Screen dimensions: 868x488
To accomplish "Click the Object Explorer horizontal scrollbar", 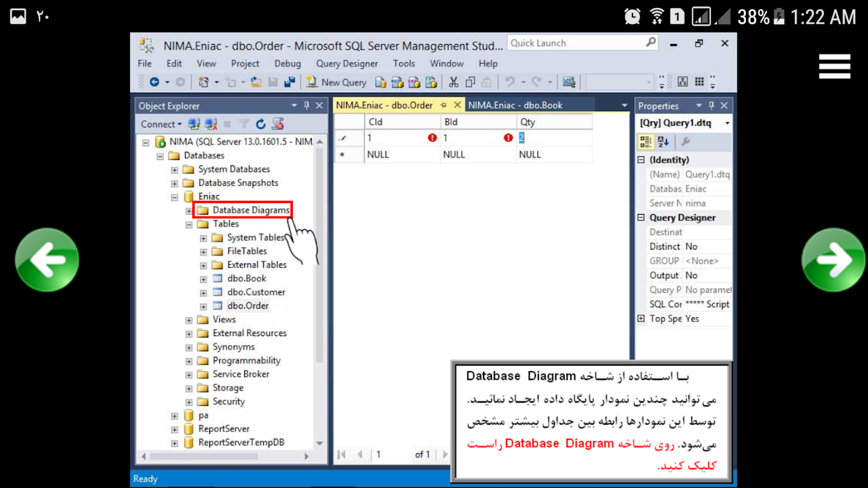I will point(225,456).
